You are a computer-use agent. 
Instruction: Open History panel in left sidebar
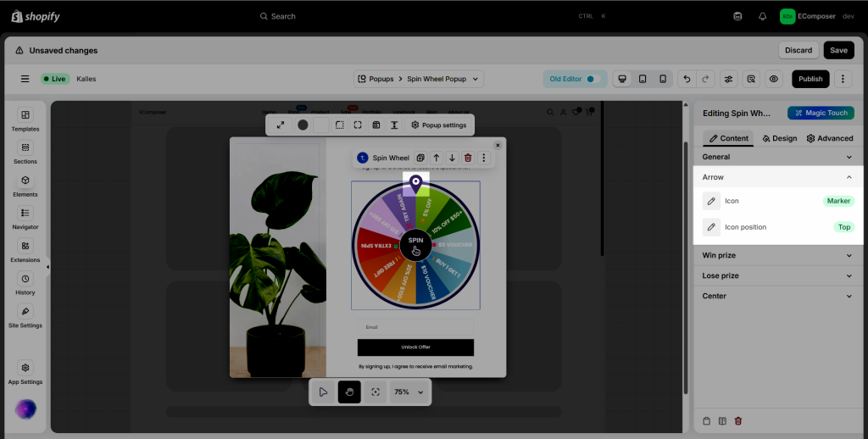click(x=25, y=283)
